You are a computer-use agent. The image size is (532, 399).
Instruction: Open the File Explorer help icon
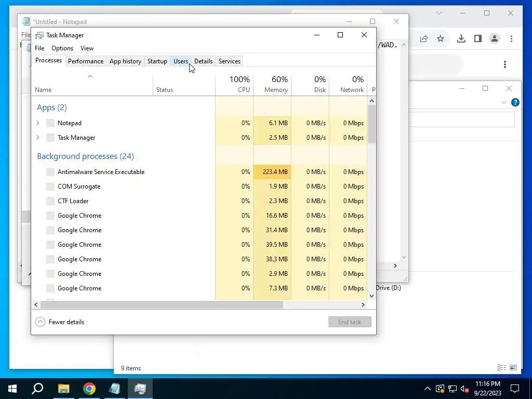515,102
